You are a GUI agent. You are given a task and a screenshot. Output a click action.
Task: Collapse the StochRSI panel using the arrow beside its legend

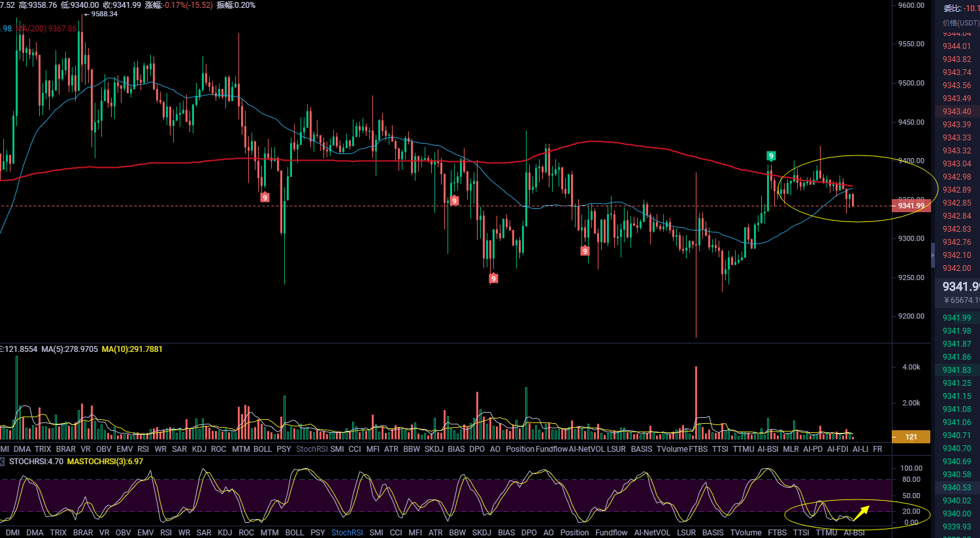pyautogui.click(x=3, y=462)
